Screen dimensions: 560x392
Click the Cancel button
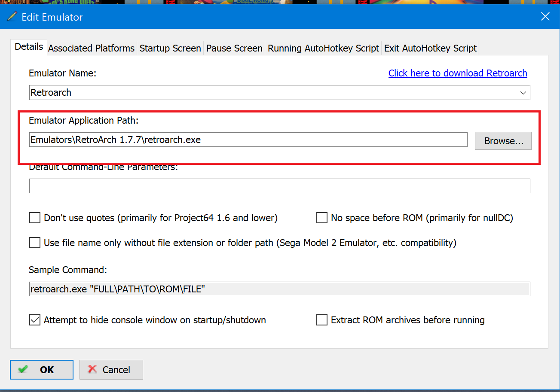point(111,370)
